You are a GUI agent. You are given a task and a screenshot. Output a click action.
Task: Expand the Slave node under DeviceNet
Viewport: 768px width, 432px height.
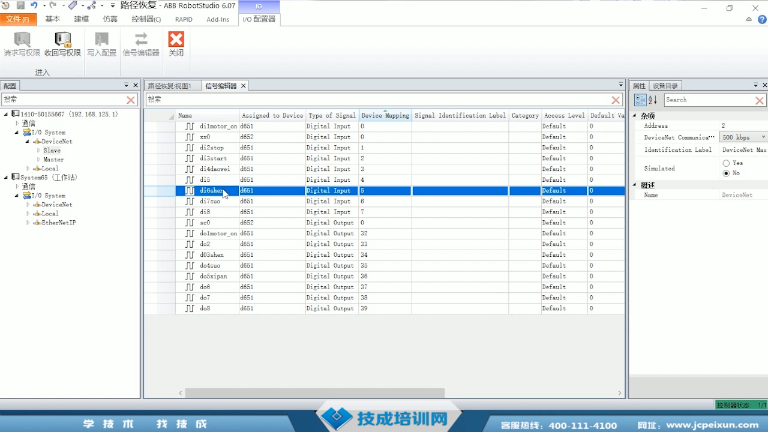coord(39,150)
